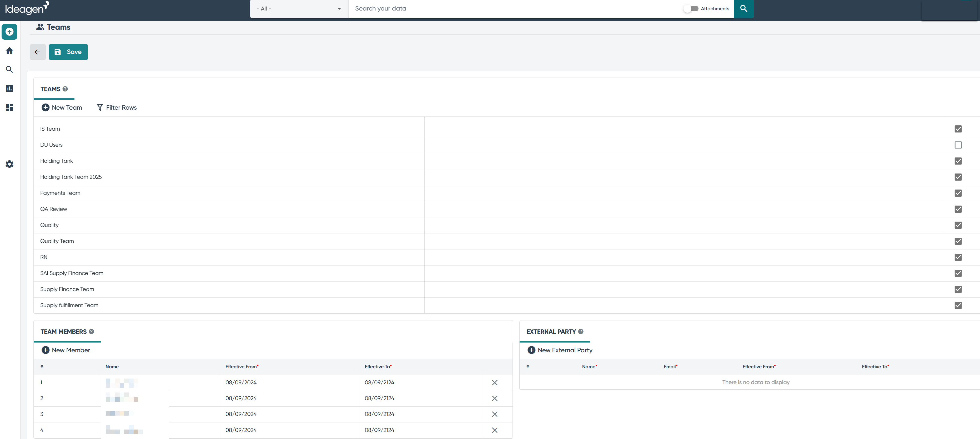Click New External Party
This screenshot has width=980, height=439.
coord(560,350)
